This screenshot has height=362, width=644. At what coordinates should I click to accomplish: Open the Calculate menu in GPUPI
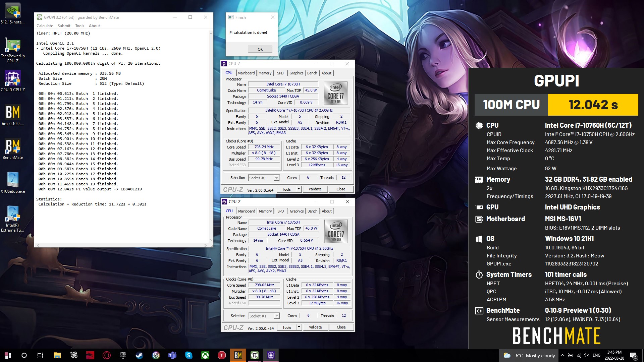pos(45,26)
